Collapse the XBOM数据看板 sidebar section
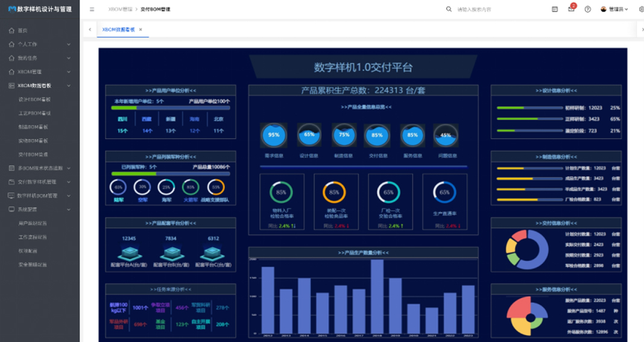 [x=68, y=86]
